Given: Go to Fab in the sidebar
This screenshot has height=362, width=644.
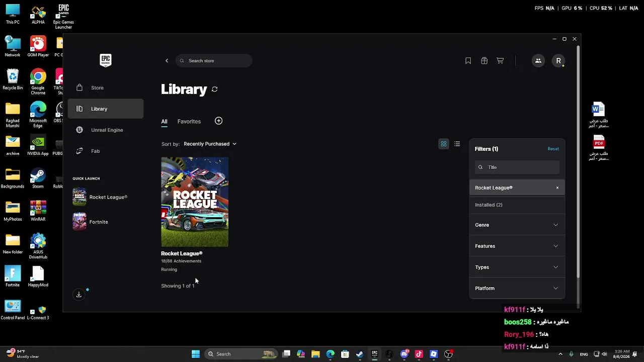Looking at the screenshot, I should point(106,151).
